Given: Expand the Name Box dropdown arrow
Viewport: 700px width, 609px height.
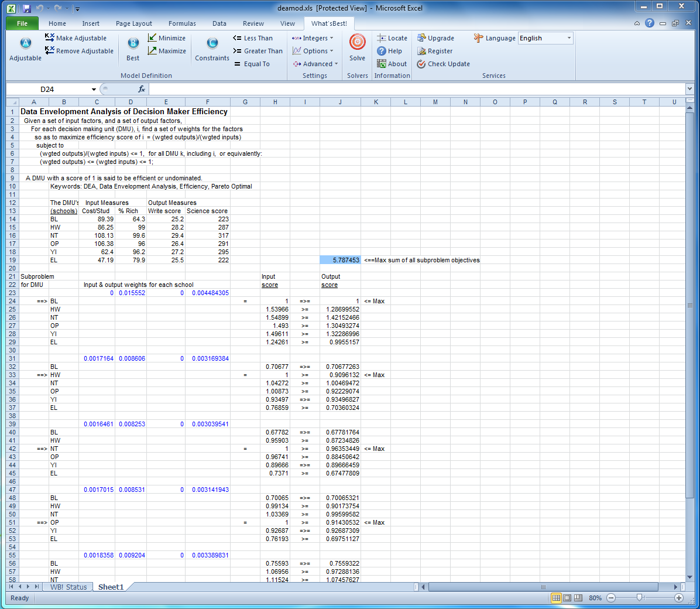Looking at the screenshot, I should [94, 90].
